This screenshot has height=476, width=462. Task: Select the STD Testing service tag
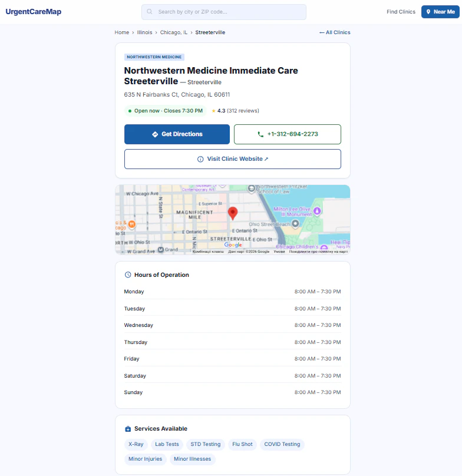pyautogui.click(x=205, y=444)
